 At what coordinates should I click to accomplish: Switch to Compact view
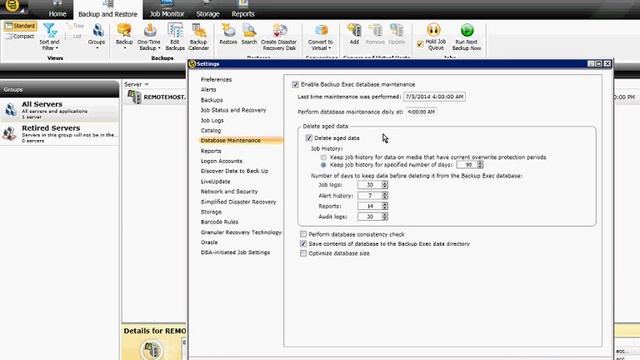pos(20,36)
